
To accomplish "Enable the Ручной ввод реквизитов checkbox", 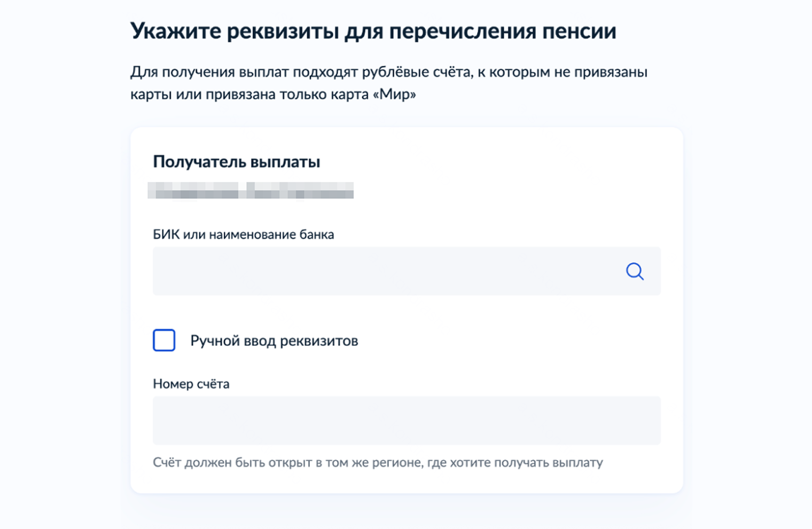I will (164, 340).
